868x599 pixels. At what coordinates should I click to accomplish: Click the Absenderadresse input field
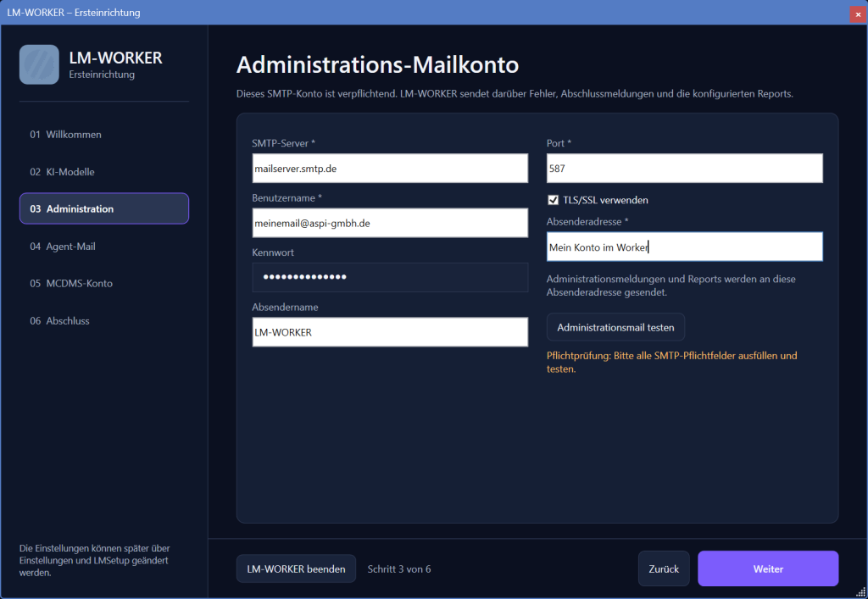[685, 247]
